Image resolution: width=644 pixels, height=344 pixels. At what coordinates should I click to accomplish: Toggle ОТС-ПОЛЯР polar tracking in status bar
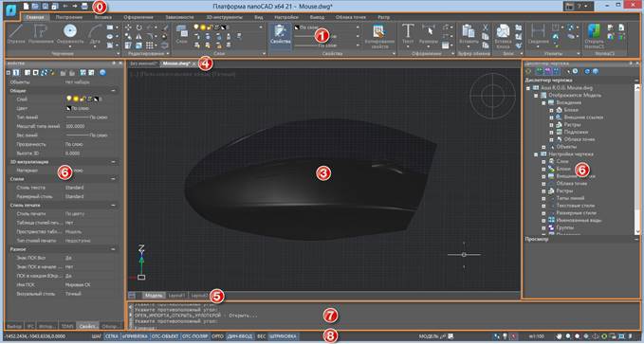coord(196,336)
